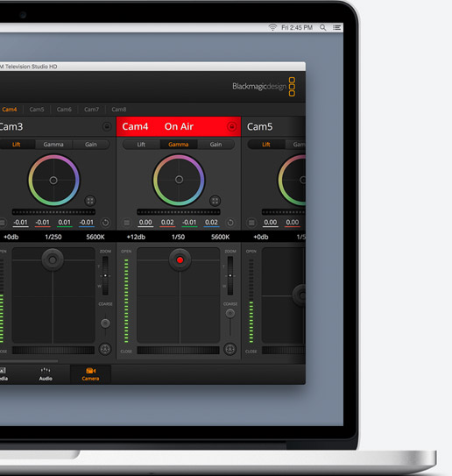The image size is (452, 476).
Task: Choose Gain for Cam3 color wheel
Action: [91, 145]
